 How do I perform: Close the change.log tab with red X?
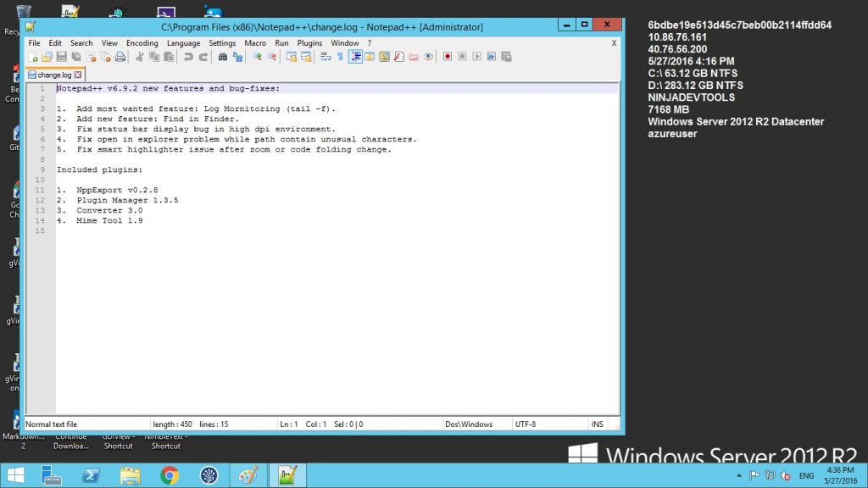pyautogui.click(x=78, y=75)
